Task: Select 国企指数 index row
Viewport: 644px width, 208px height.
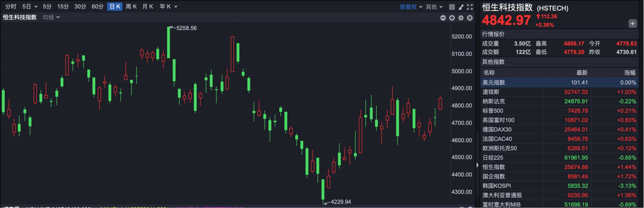Action: [x=559, y=176]
